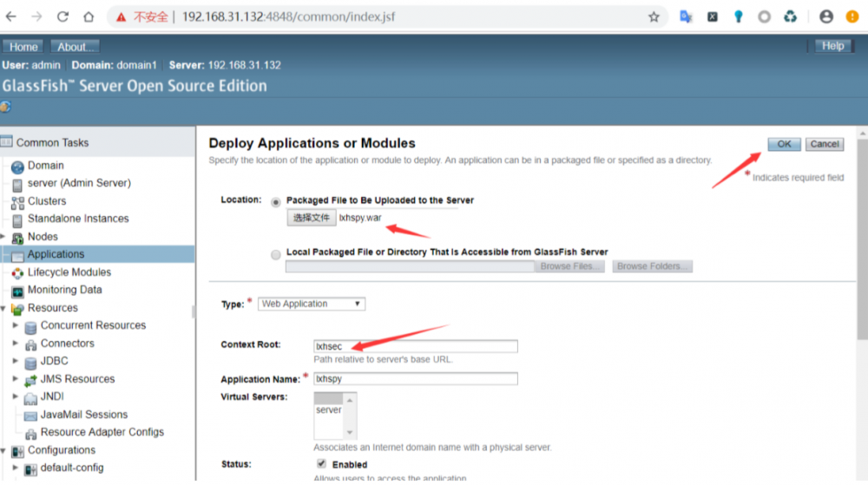The image size is (868, 485).
Task: Click the browser back arrow
Action: click(x=11, y=16)
